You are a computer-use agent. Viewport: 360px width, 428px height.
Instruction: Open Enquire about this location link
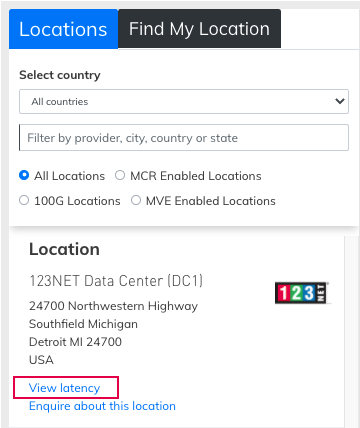click(102, 406)
